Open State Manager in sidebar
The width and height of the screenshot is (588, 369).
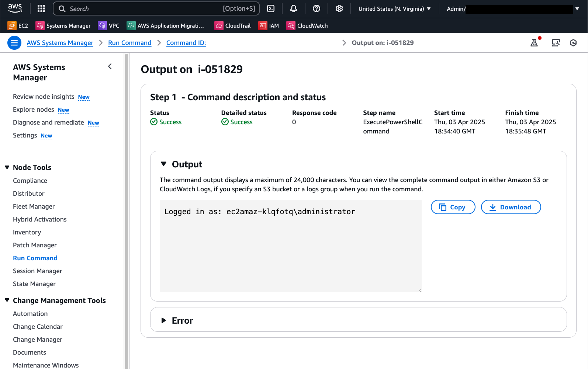34,284
